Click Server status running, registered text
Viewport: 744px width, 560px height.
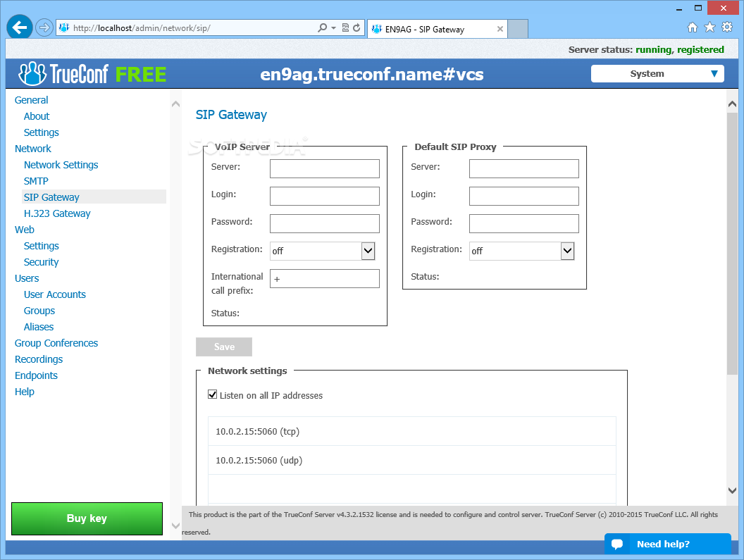point(646,49)
